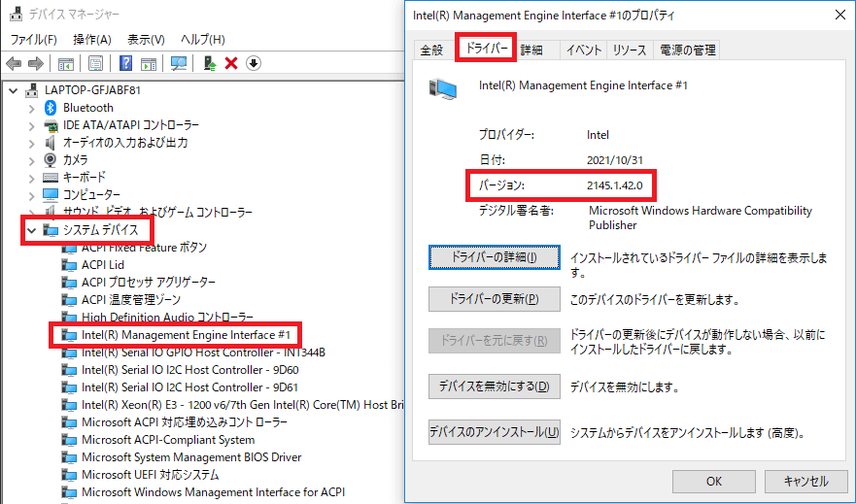This screenshot has width=856, height=504.
Task: Close the properties dialog with X
Action: tap(840, 15)
